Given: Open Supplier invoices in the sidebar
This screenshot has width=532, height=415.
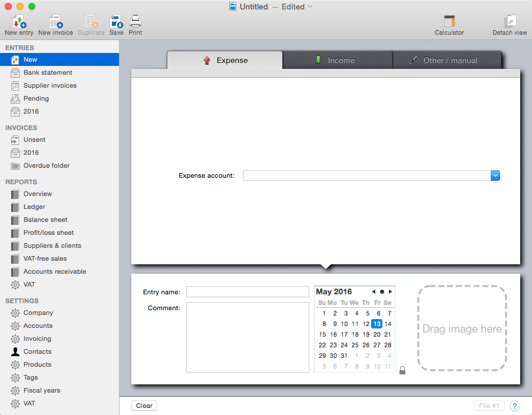Looking at the screenshot, I should [x=60, y=85].
